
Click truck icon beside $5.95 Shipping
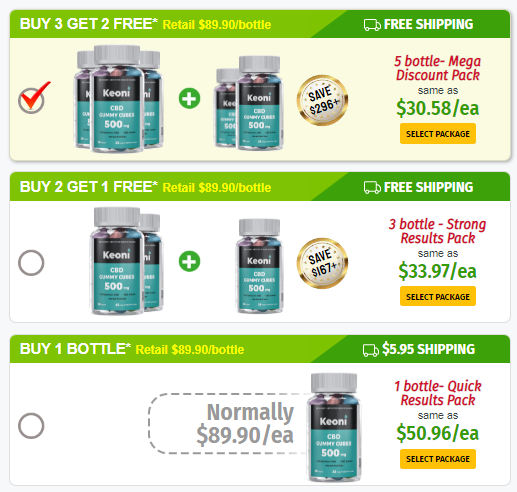coord(371,350)
